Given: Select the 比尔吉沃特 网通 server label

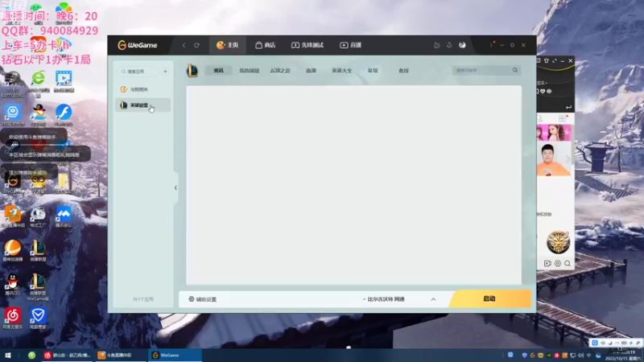Looking at the screenshot, I should click(385, 299).
